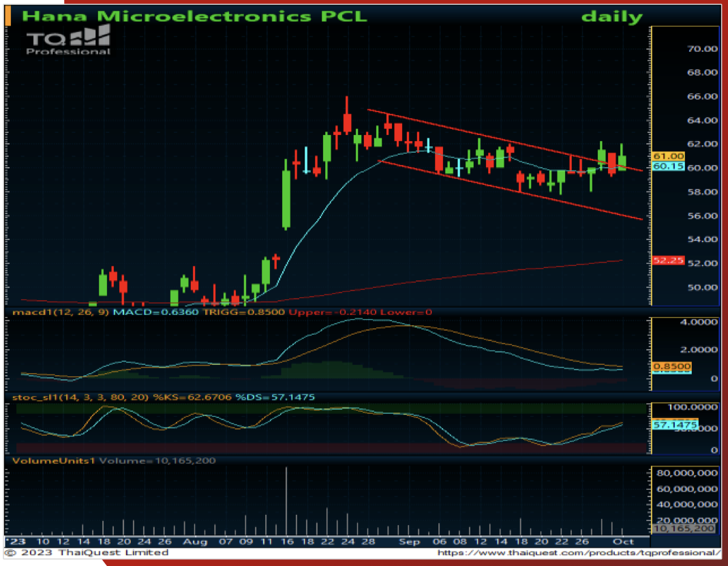Click the cyan 60.15 price tag

[x=668, y=166]
